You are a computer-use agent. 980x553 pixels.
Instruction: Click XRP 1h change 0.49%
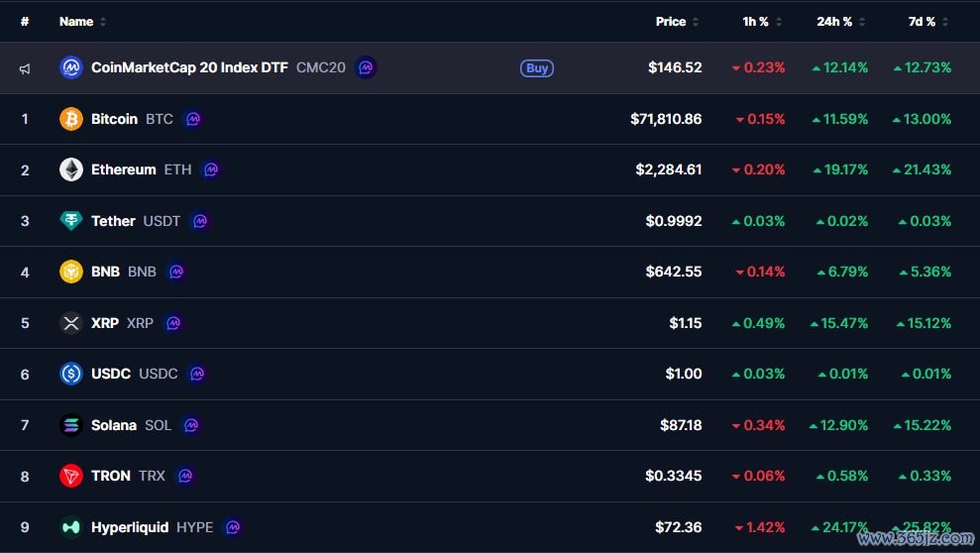(x=758, y=323)
